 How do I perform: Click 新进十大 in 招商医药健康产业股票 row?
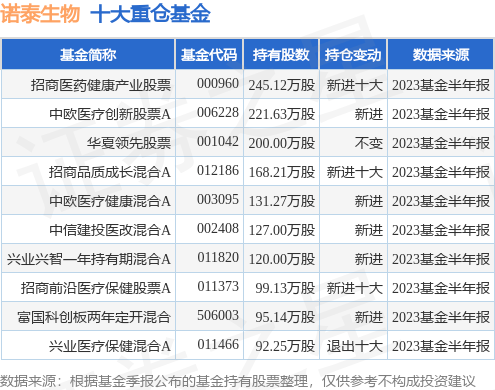click(355, 85)
